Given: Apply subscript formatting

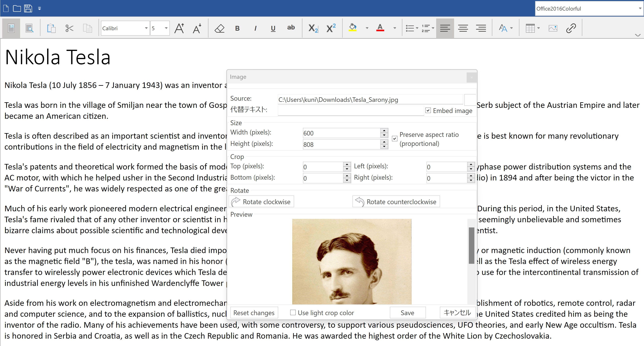Looking at the screenshot, I should point(313,28).
